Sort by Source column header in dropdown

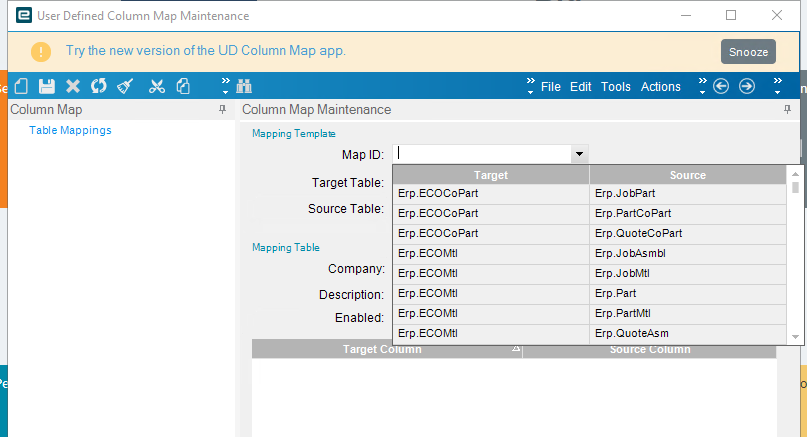click(688, 175)
